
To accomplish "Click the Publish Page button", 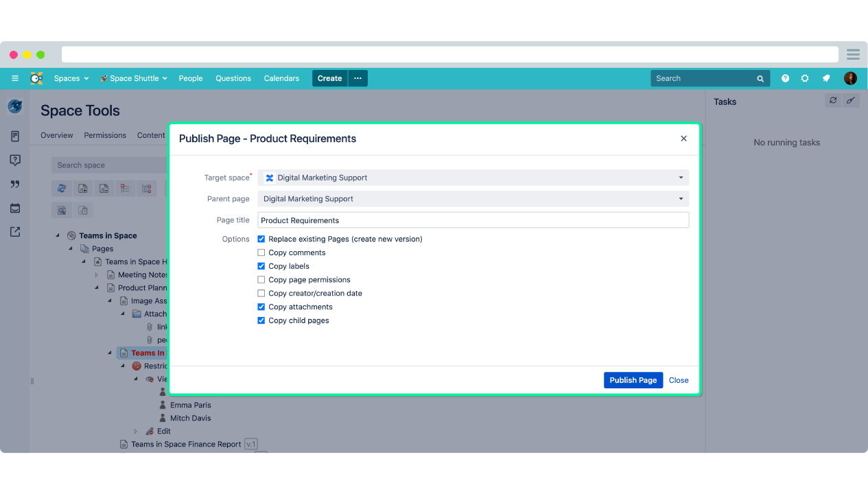I will [x=633, y=380].
